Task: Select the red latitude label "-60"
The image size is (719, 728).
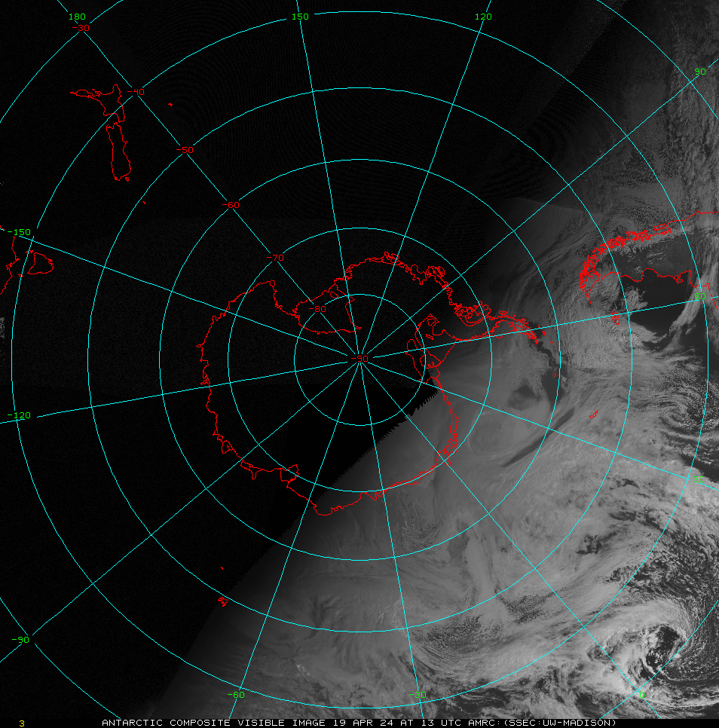Action: [231, 205]
